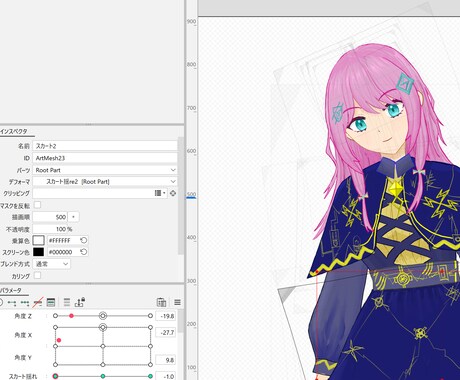Click the blue marker at ruler 500
The image size is (460, 380).
(x=191, y=197)
